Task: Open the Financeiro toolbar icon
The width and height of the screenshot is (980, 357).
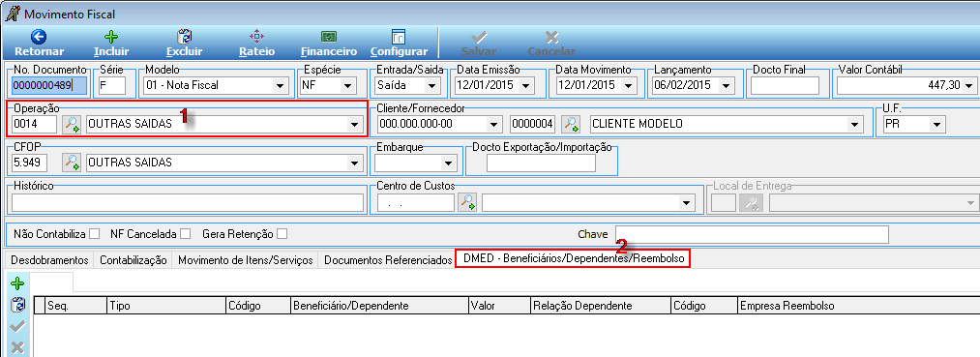Action: pyautogui.click(x=329, y=36)
